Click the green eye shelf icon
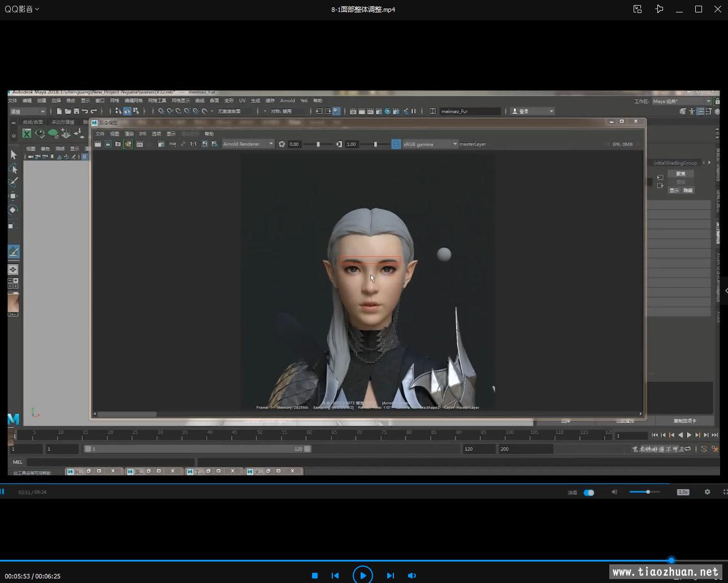This screenshot has height=583, width=728. [x=40, y=133]
